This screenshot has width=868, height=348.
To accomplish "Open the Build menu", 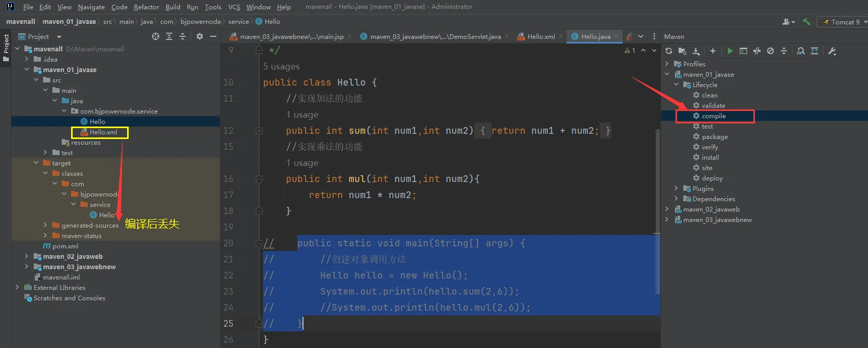I will coord(173,7).
